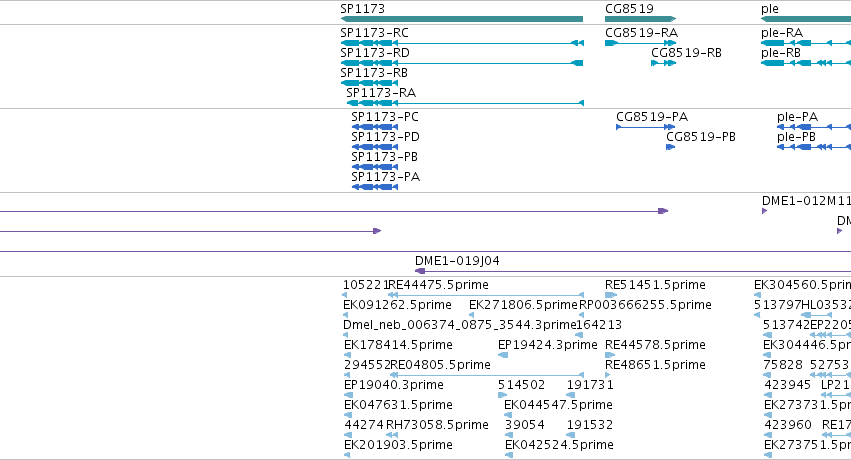The height and width of the screenshot is (460, 851).
Task: Click the RE51451.5prime EST label
Action: (x=656, y=285)
